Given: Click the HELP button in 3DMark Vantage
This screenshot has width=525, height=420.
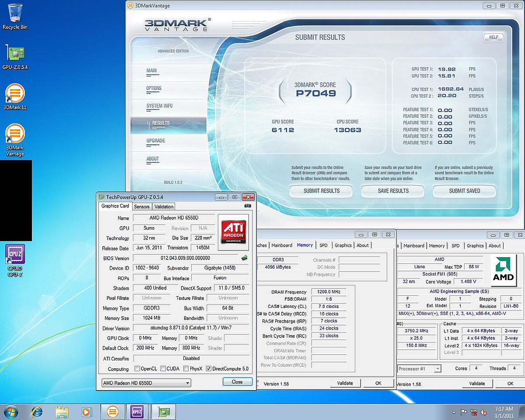Looking at the screenshot, I should coord(493,37).
